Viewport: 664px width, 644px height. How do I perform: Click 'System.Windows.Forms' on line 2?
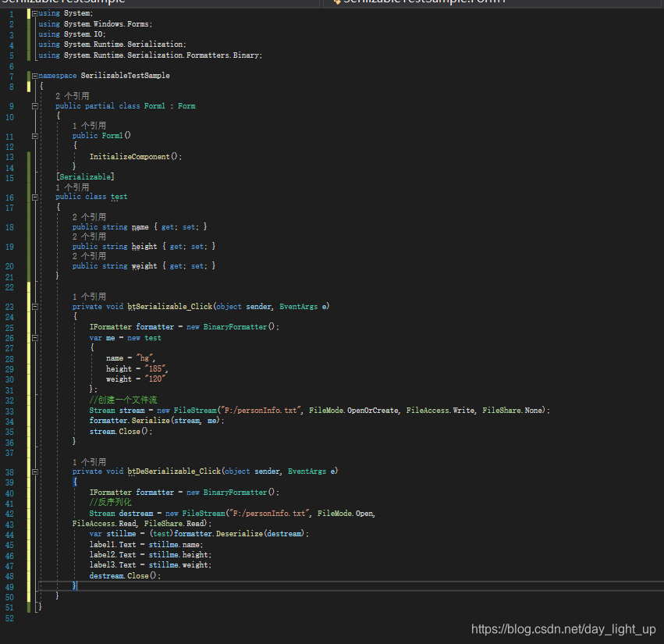pyautogui.click(x=106, y=24)
